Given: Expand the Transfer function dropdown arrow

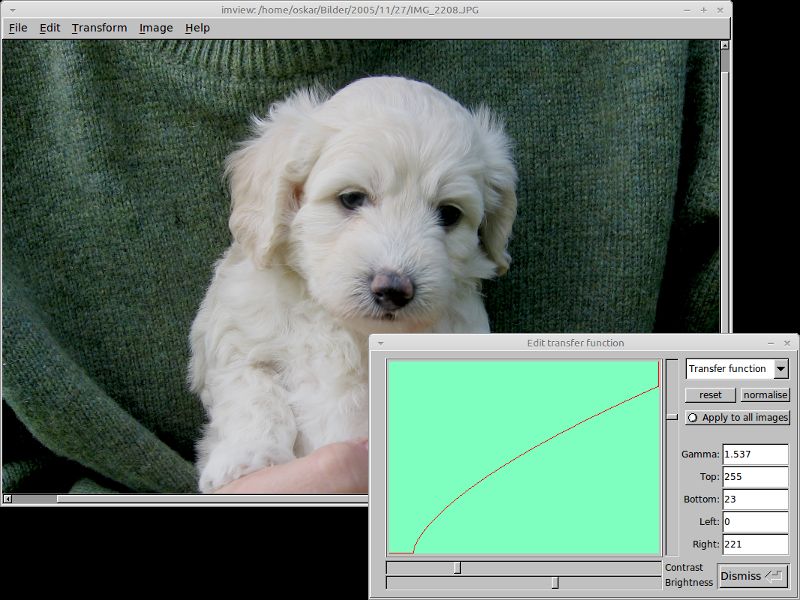Looking at the screenshot, I should [781, 368].
